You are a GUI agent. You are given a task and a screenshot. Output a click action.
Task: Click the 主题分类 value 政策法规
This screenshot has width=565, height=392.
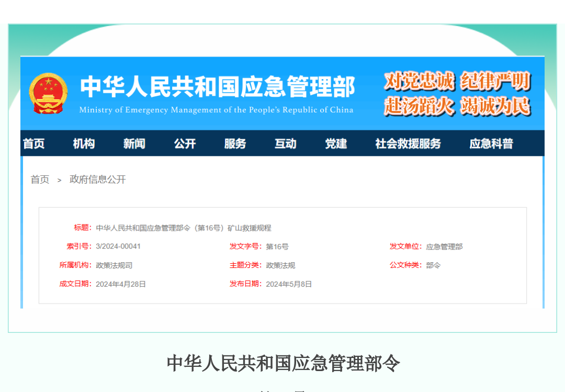coord(281,265)
